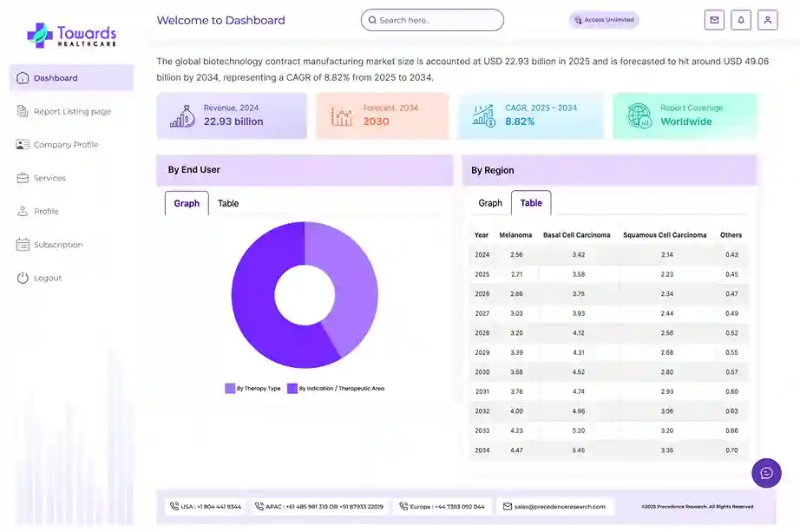Click the chat bubble floating button

(x=766, y=473)
